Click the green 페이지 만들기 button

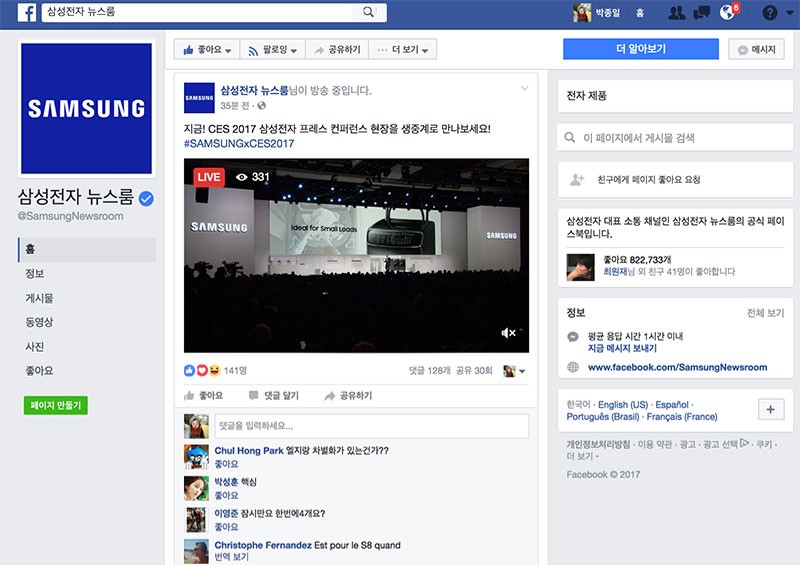pos(56,405)
